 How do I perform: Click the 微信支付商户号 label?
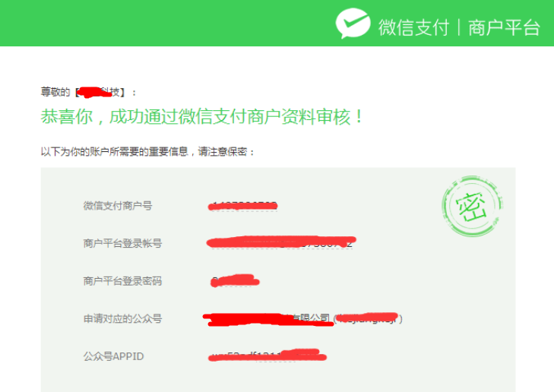click(x=118, y=206)
